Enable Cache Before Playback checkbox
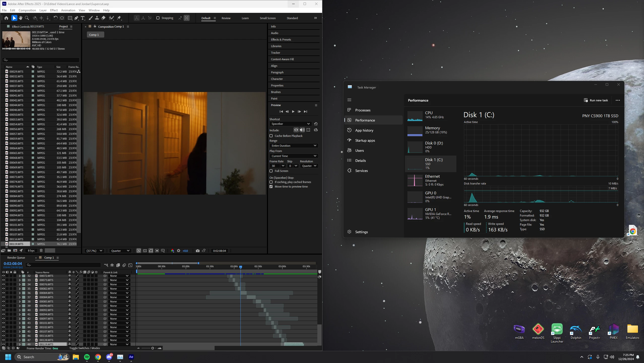The image size is (644, 363). point(271,136)
